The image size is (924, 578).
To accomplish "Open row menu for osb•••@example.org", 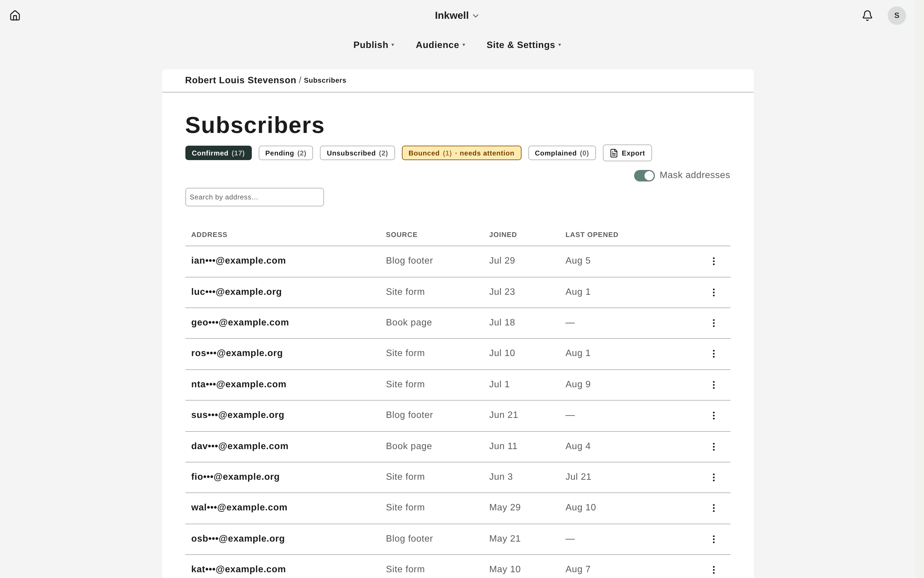I will point(713,539).
